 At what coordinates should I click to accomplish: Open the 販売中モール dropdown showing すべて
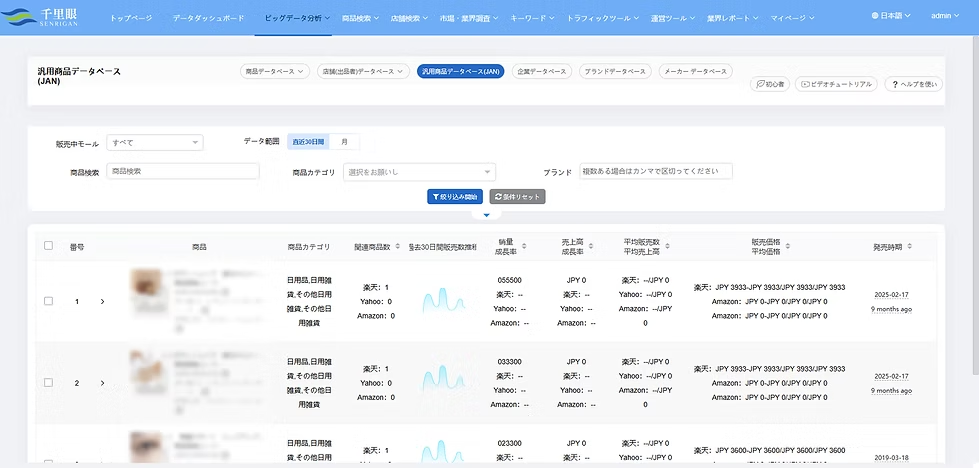tap(155, 143)
